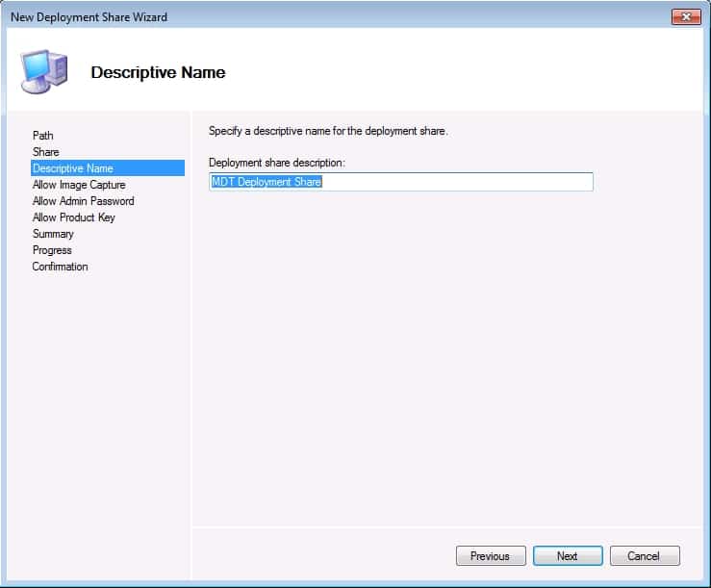This screenshot has height=588, width=711.
Task: Select the Descriptive Name step
Action: tap(108, 168)
